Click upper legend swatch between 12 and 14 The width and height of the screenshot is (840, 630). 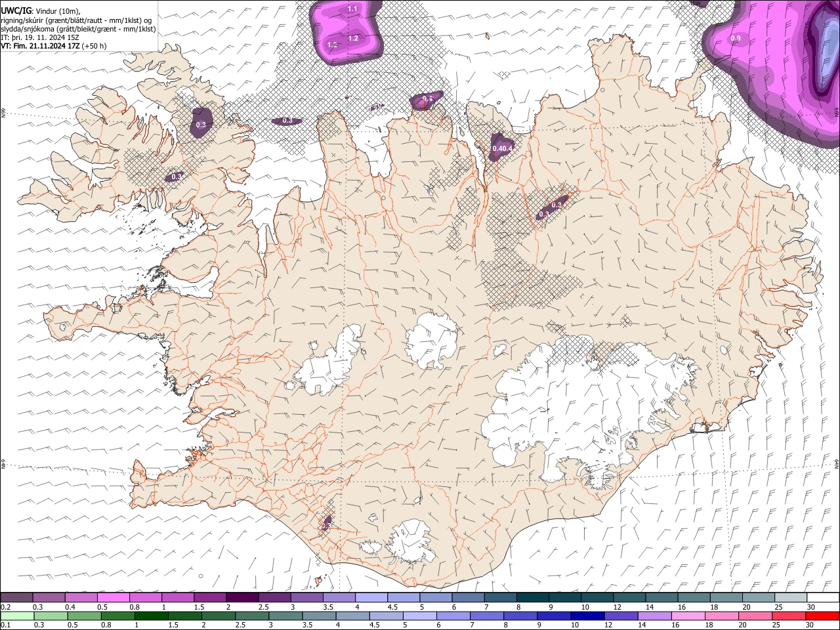(x=629, y=597)
